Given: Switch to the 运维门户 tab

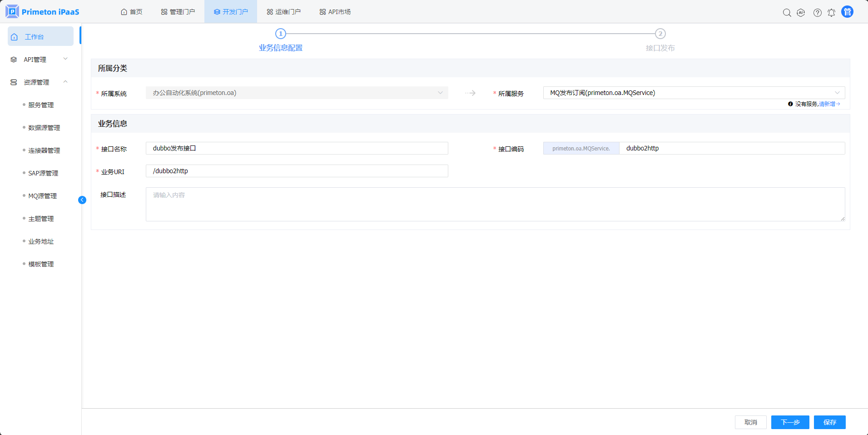Looking at the screenshot, I should (283, 12).
